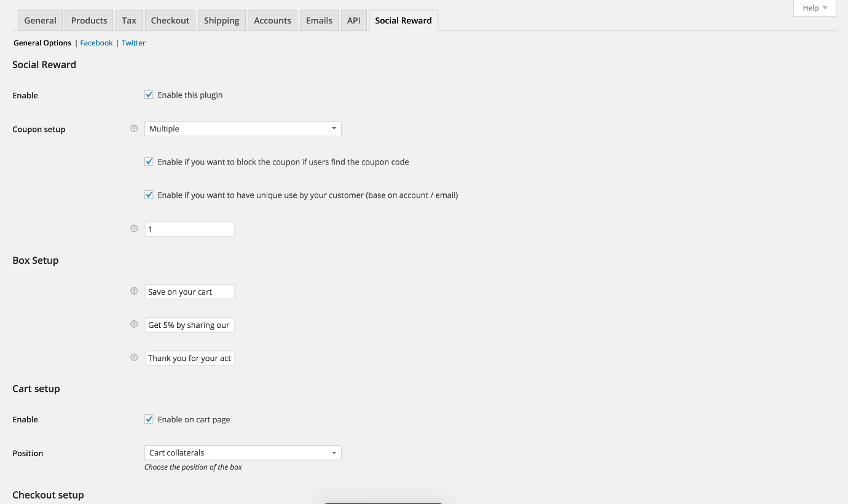Click the "Thank you for your act" text field
Image resolution: width=848 pixels, height=504 pixels.
(x=189, y=358)
